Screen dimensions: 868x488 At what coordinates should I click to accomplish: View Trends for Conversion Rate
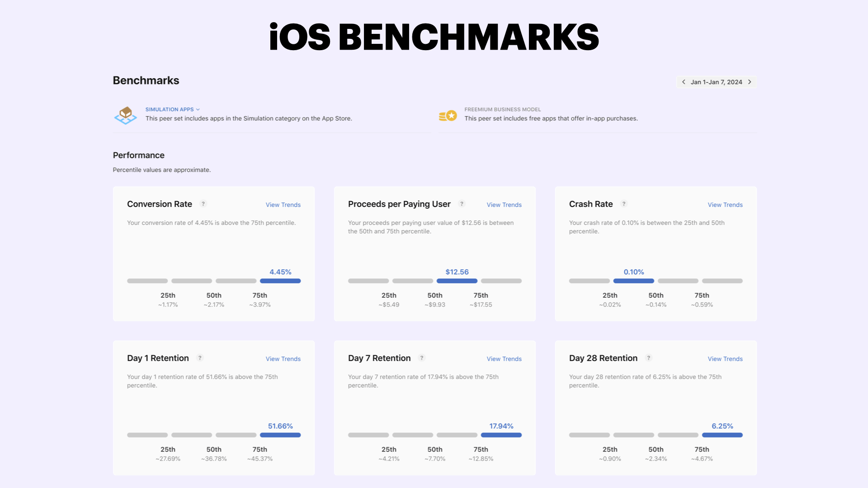tap(283, 205)
